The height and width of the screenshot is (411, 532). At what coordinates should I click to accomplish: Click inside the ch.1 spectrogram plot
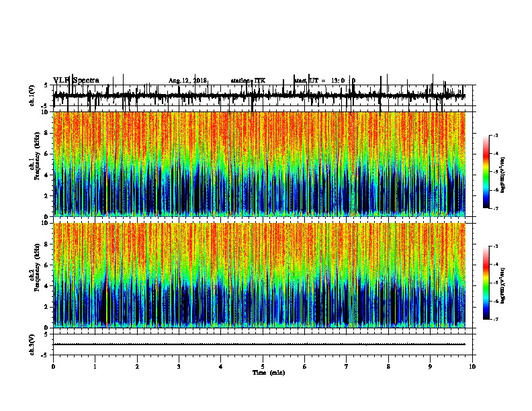tap(259, 164)
